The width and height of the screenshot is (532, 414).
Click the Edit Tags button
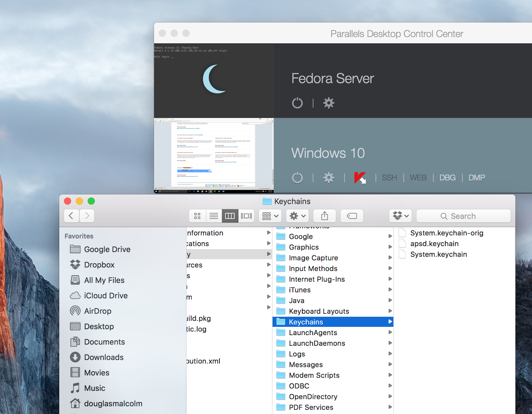click(x=352, y=216)
